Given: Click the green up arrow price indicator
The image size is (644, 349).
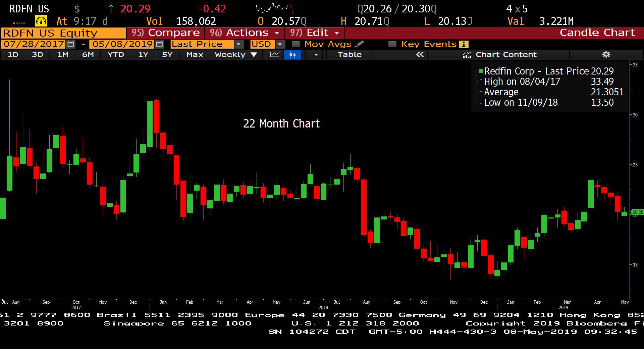Looking at the screenshot, I should pyautogui.click(x=111, y=9).
